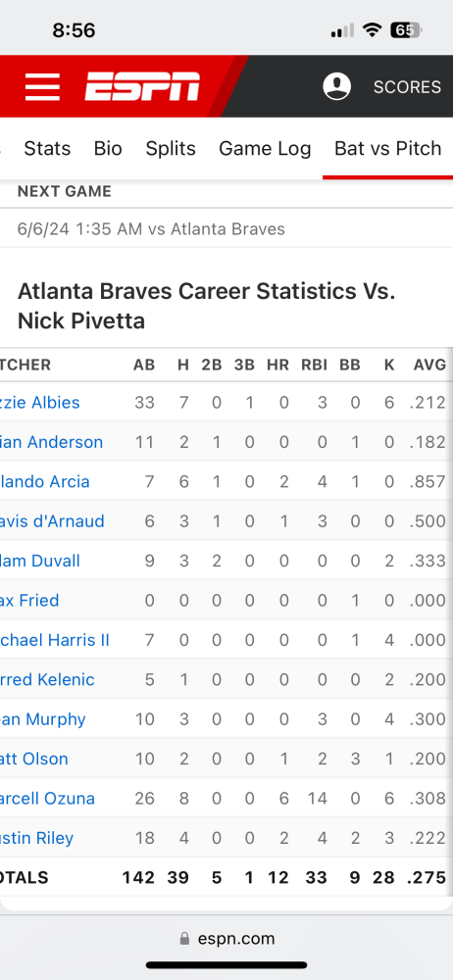Tap the battery indicator icon
This screenshot has width=453, height=980.
tap(406, 29)
